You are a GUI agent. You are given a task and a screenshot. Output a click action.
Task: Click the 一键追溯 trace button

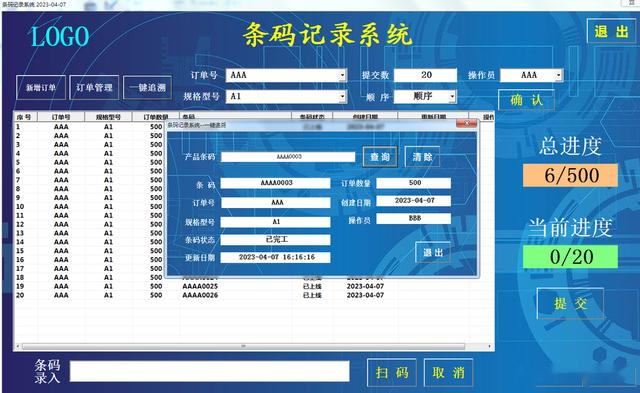[x=147, y=87]
